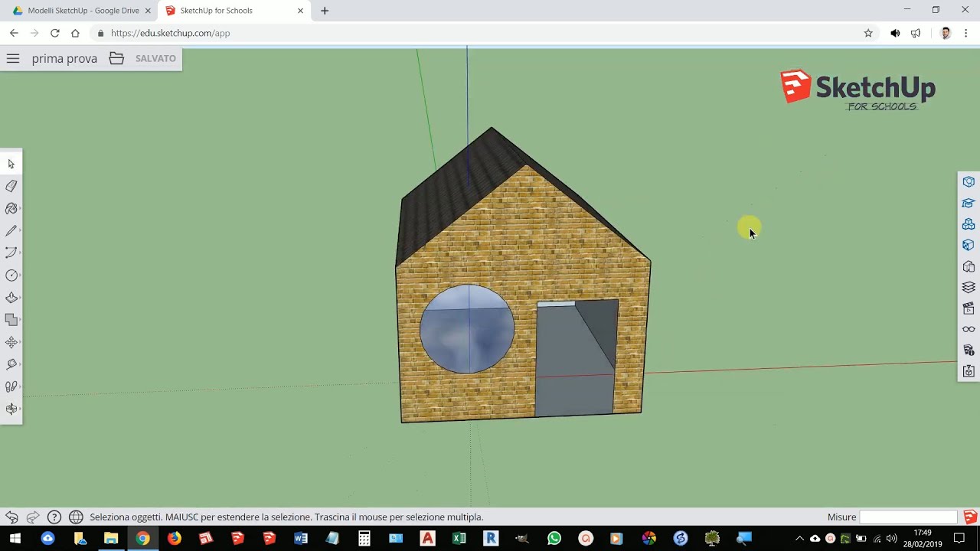
Task: Open a new browser tab
Action: coord(325,11)
